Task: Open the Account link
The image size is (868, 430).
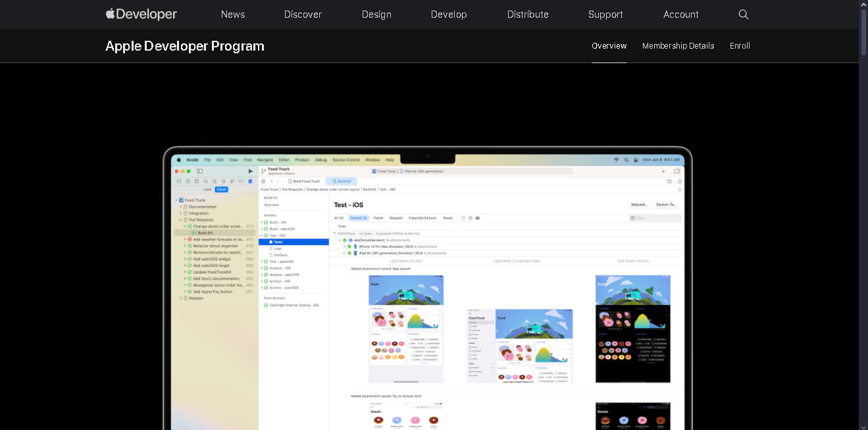Action: pyautogui.click(x=680, y=14)
